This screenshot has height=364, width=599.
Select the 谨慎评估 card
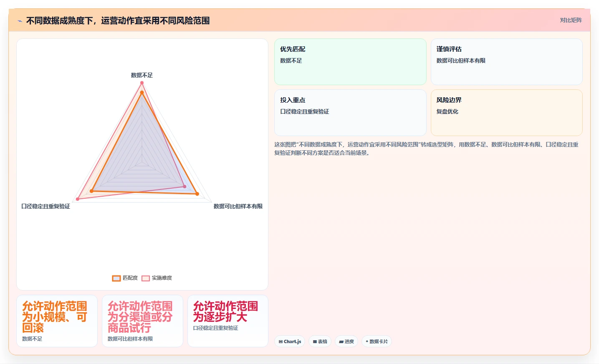click(x=506, y=62)
